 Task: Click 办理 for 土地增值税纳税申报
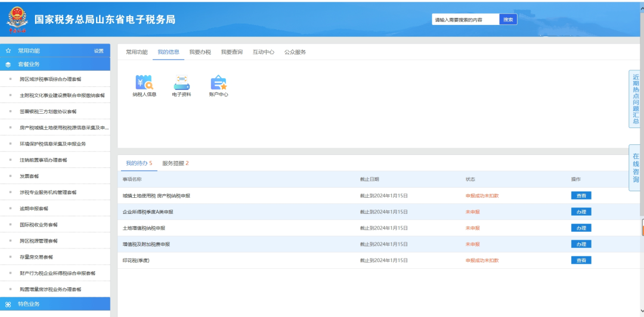click(581, 228)
